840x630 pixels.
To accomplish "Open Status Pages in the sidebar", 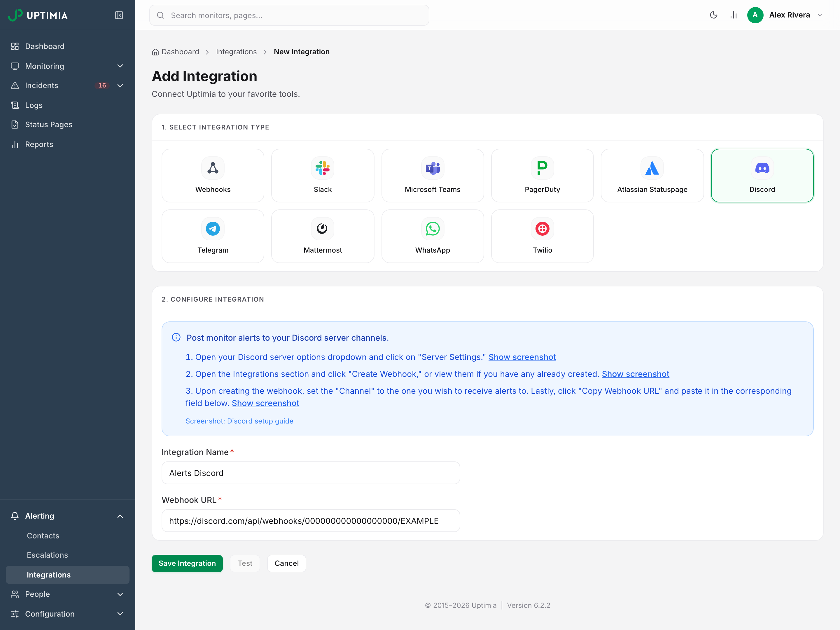I will [68, 125].
